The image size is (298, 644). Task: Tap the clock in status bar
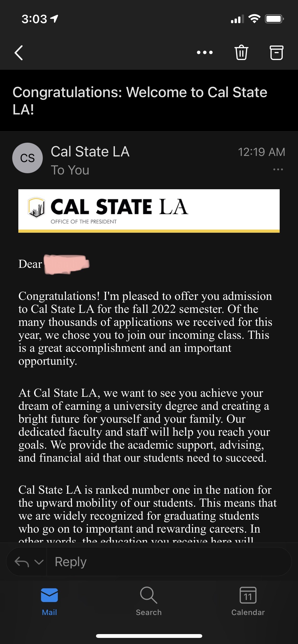click(x=34, y=19)
